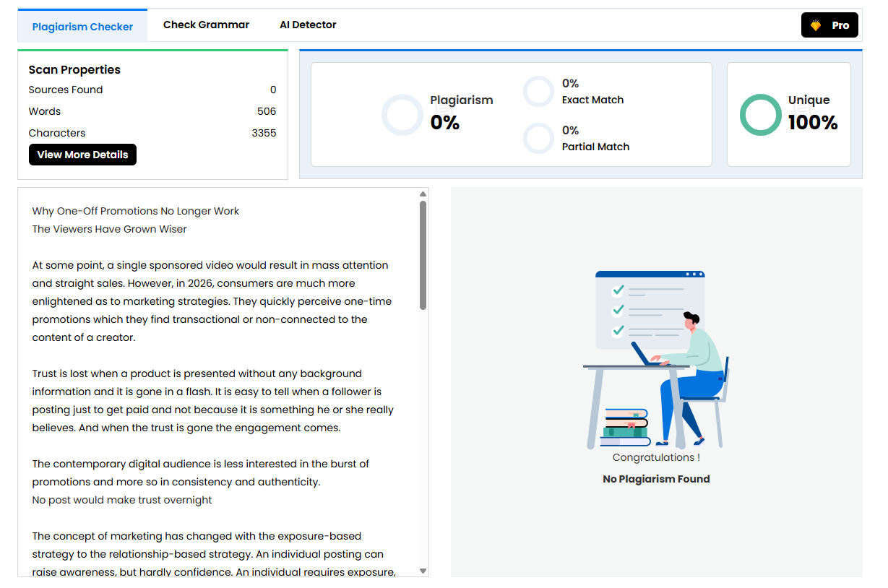Click the line The Viewers Have Grown Wiser
The height and width of the screenshot is (588, 888).
(109, 229)
